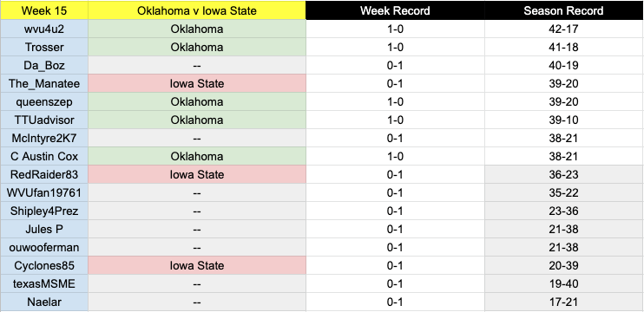Click the queenszep name cell
Viewport: 644px width, 312px height.
(x=44, y=101)
